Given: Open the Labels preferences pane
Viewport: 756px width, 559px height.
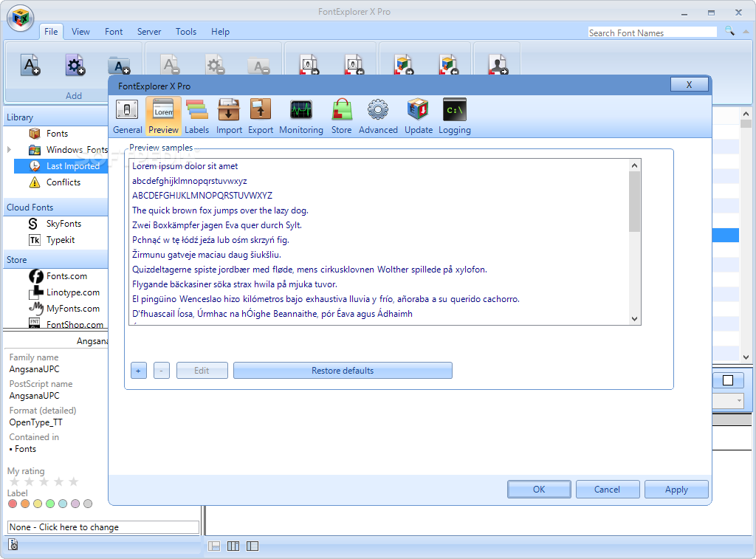Looking at the screenshot, I should pyautogui.click(x=196, y=116).
